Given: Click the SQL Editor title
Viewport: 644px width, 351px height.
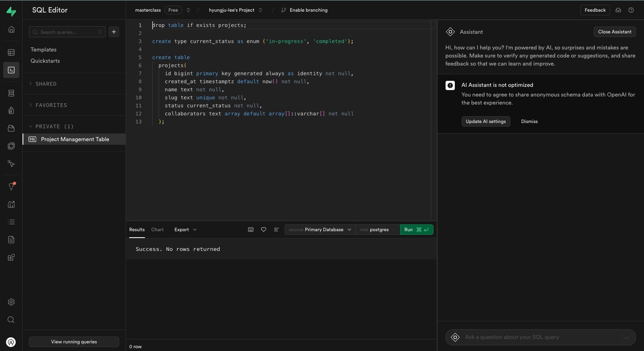Looking at the screenshot, I should pos(50,10).
